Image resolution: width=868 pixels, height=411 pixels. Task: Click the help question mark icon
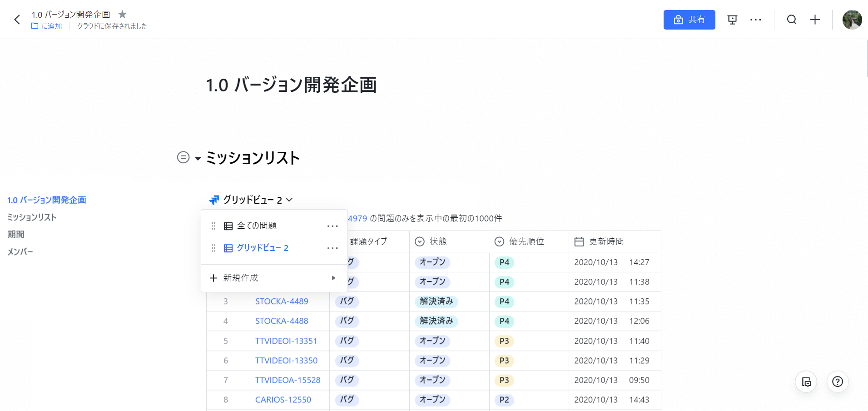[838, 382]
